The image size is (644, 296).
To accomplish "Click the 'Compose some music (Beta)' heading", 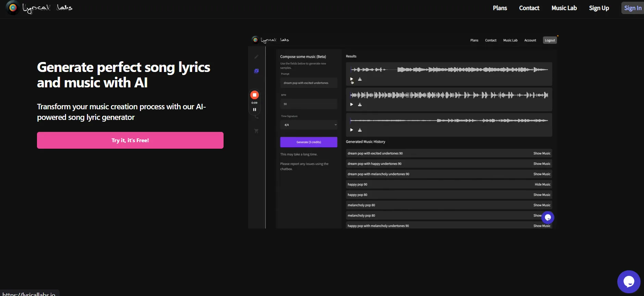I will (x=303, y=57).
